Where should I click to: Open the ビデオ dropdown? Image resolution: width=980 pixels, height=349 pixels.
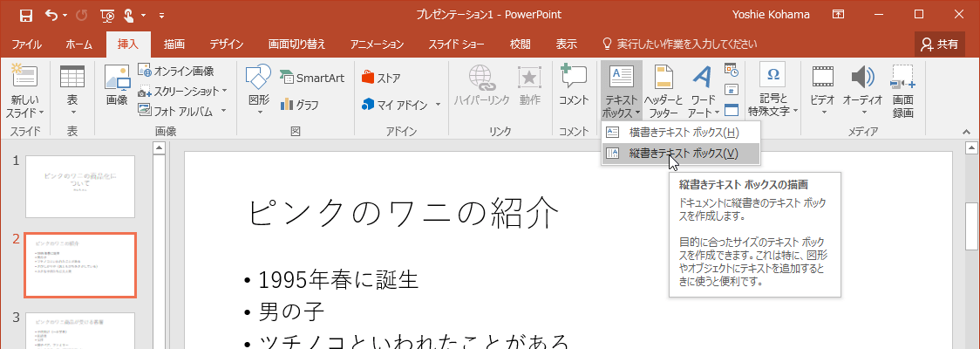tap(823, 91)
